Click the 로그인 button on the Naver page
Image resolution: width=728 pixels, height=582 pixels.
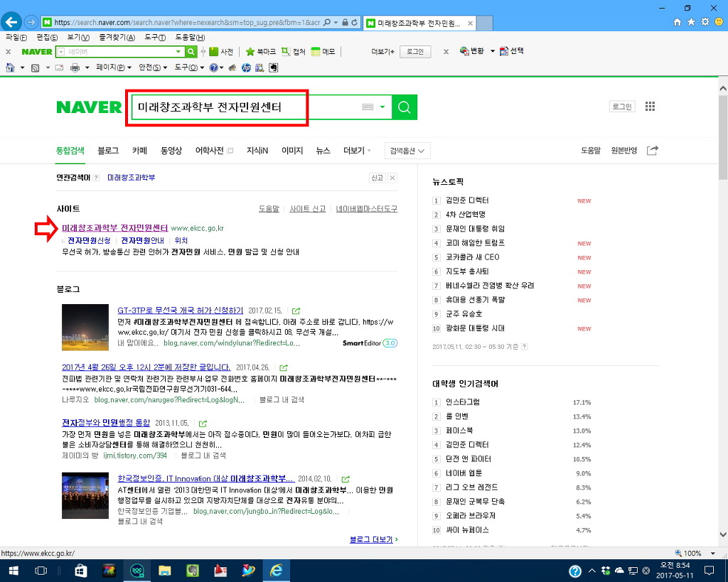pos(621,107)
